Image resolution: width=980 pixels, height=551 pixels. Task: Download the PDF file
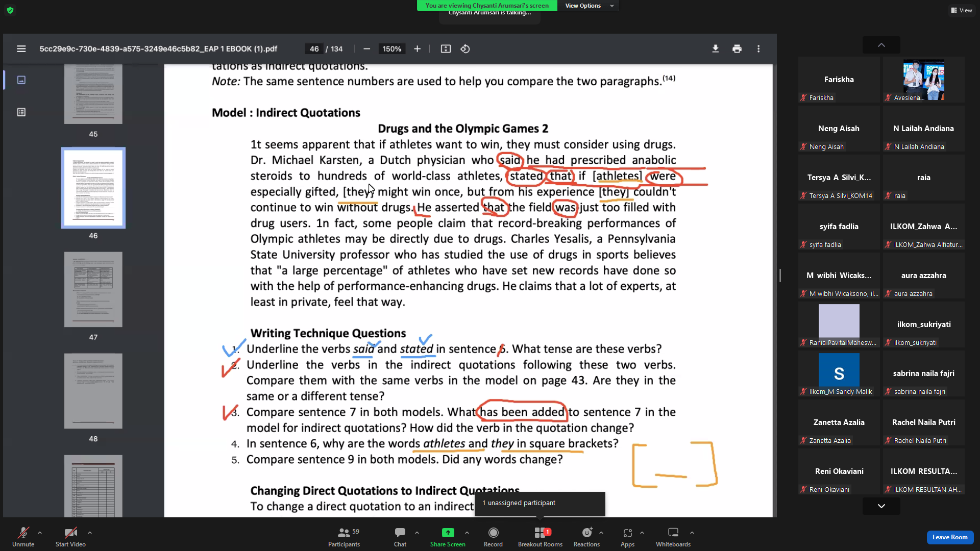pyautogui.click(x=715, y=49)
